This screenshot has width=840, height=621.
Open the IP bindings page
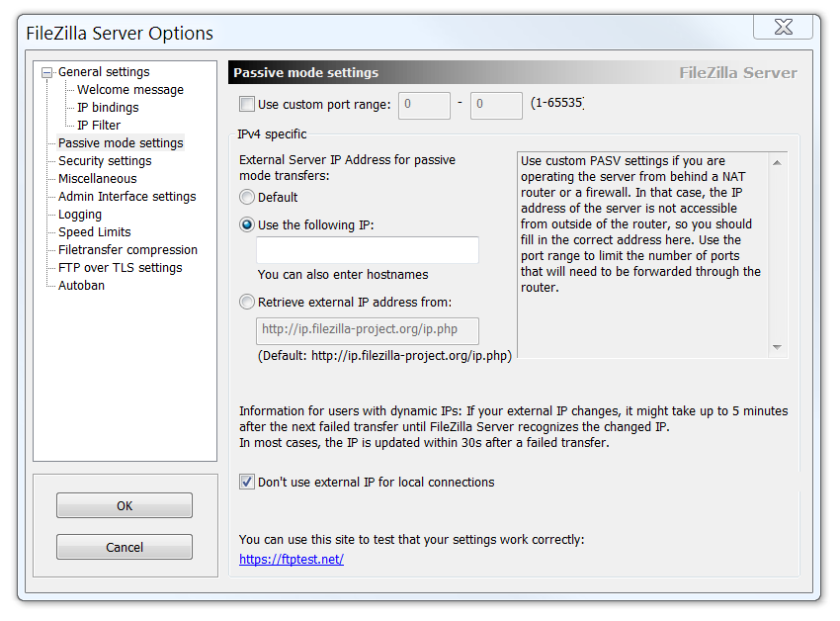coord(108,107)
